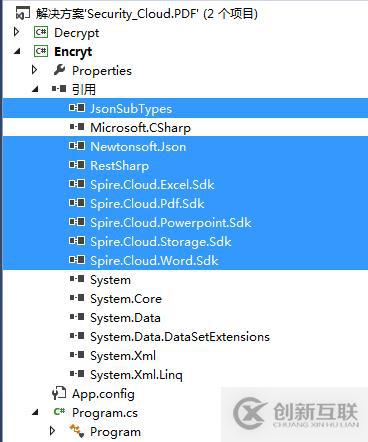Click the wrench icon beside Properties
The width and height of the screenshot is (368, 442).
tap(59, 70)
